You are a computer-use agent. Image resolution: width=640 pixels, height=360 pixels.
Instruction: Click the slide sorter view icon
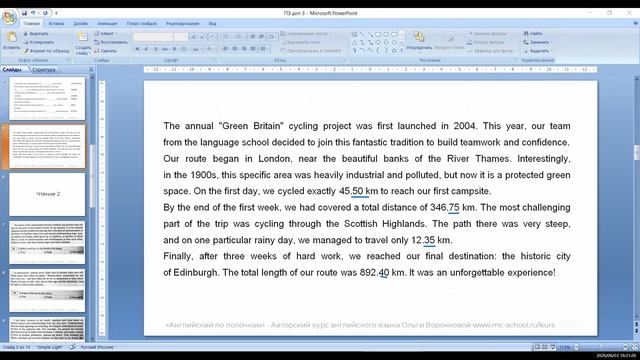(544, 347)
